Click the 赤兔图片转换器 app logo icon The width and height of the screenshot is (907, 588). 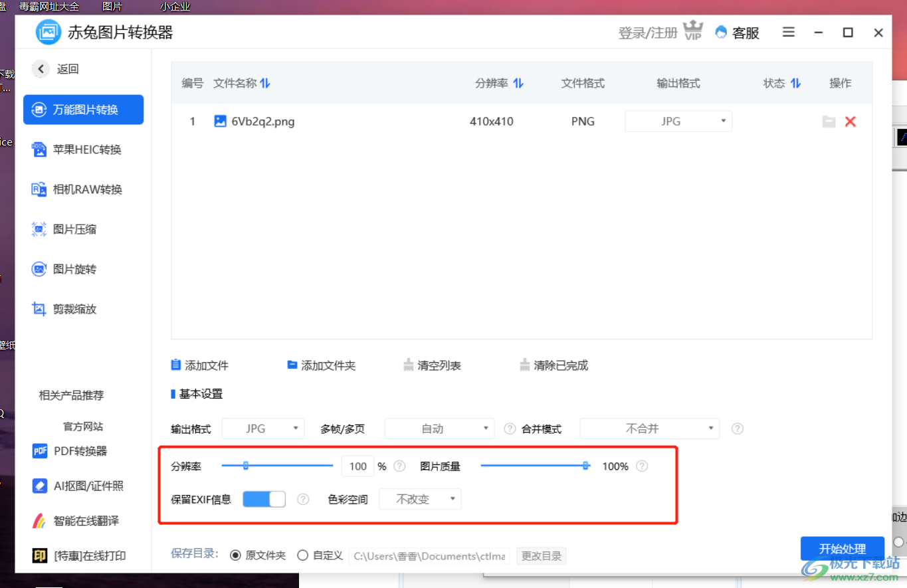49,33
